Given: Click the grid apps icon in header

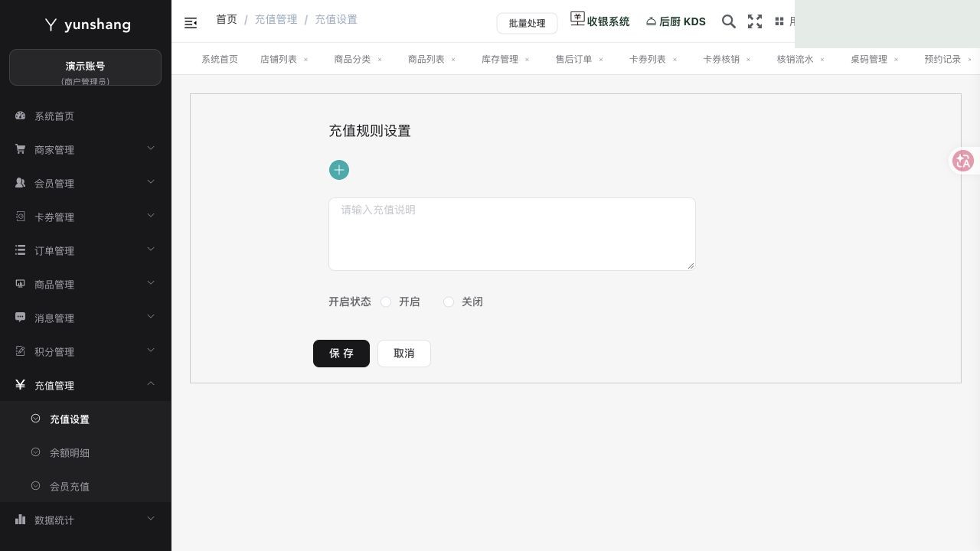Looking at the screenshot, I should coord(779,21).
